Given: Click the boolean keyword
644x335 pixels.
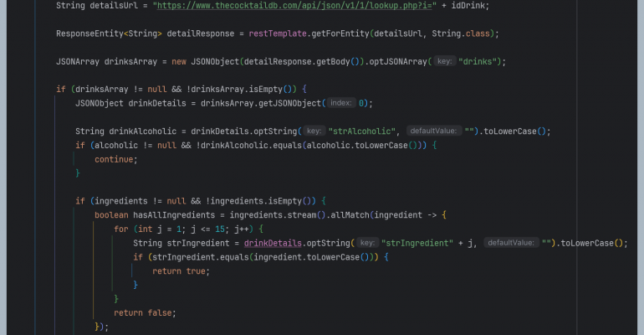Looking at the screenshot, I should pyautogui.click(x=111, y=215).
